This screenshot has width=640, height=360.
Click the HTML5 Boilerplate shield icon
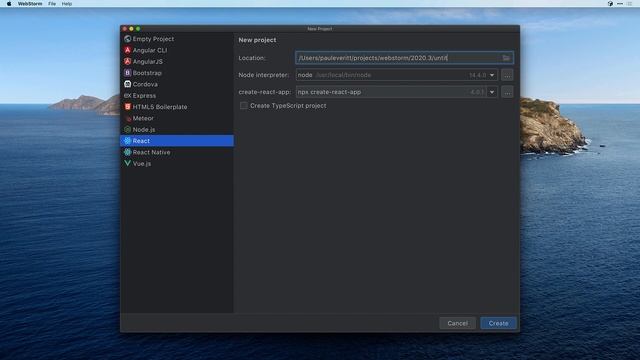tap(127, 107)
